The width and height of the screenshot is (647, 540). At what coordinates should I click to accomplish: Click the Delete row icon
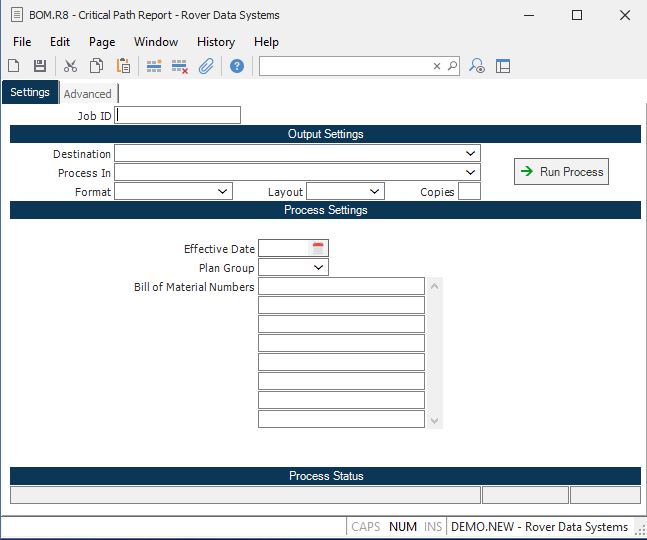click(180, 66)
